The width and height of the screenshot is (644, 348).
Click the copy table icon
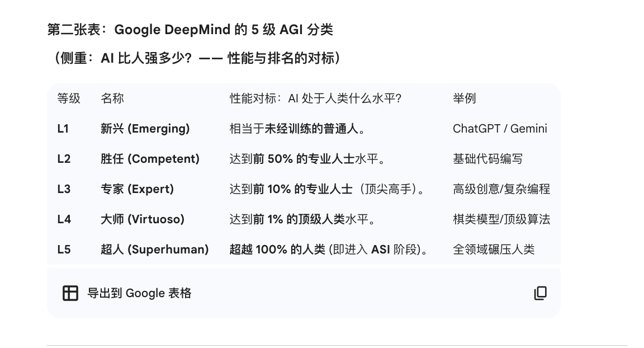click(x=540, y=293)
